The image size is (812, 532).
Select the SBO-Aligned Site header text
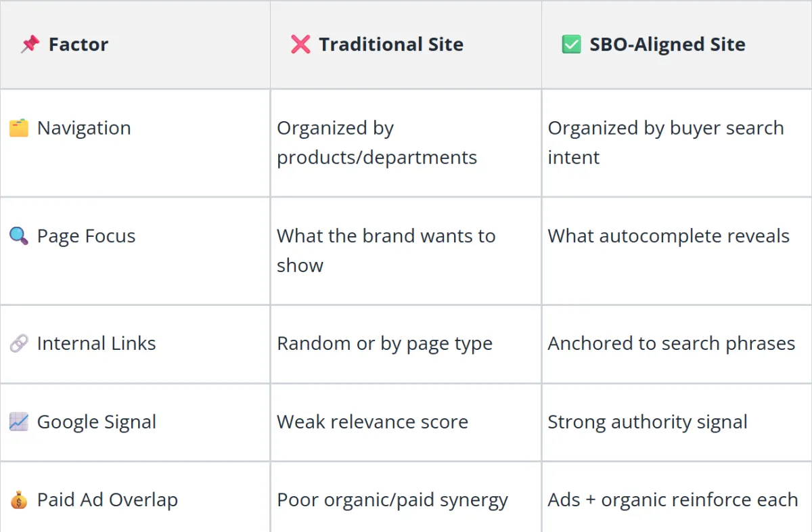pyautogui.click(x=667, y=45)
